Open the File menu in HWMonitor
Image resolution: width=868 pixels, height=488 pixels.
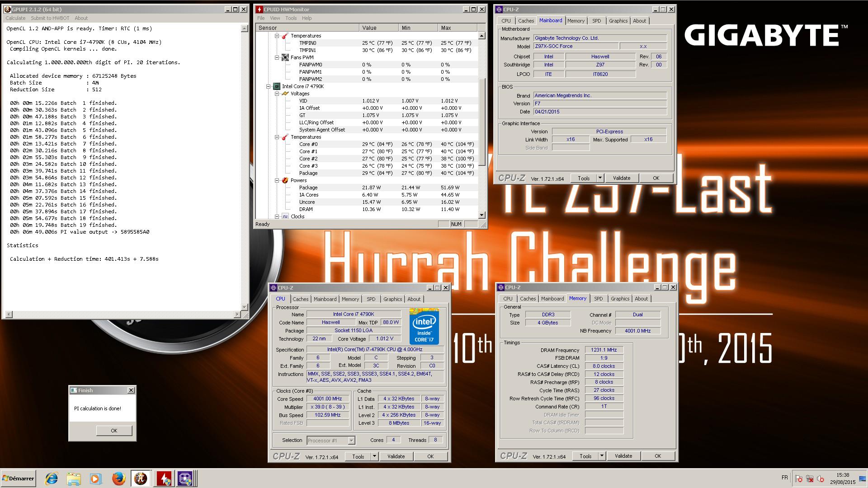click(261, 18)
